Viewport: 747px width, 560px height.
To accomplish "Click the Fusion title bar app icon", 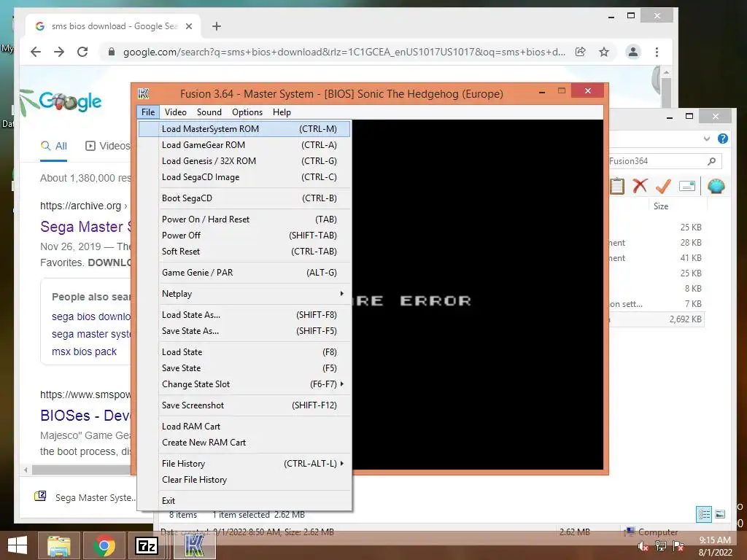I will 144,93.
